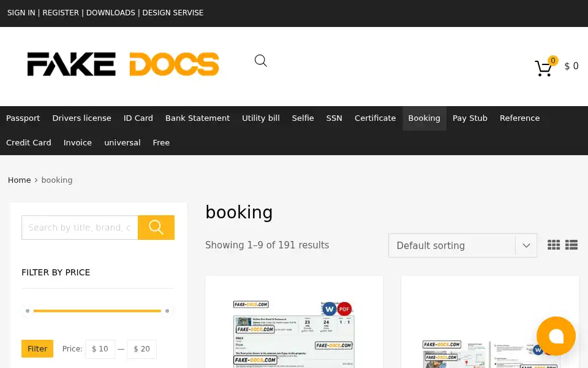Switch to grid view layout
This screenshot has height=368, width=588.
coord(554,245)
